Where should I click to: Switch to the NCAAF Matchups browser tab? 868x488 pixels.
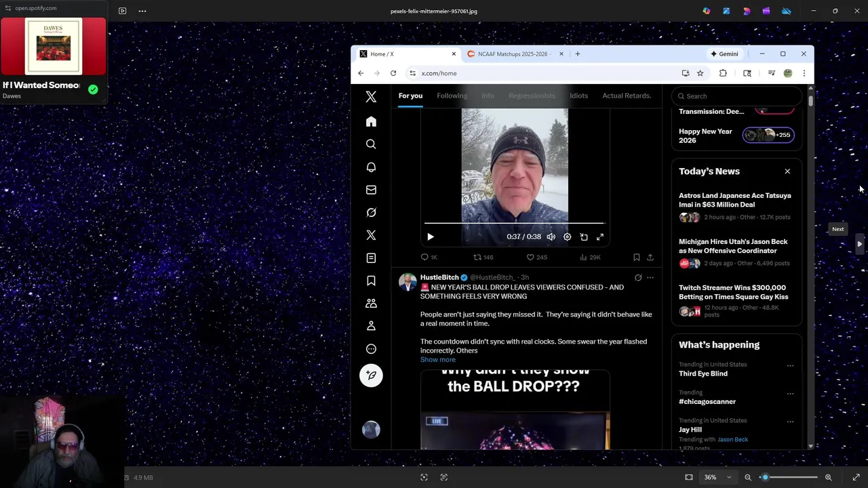tap(514, 54)
